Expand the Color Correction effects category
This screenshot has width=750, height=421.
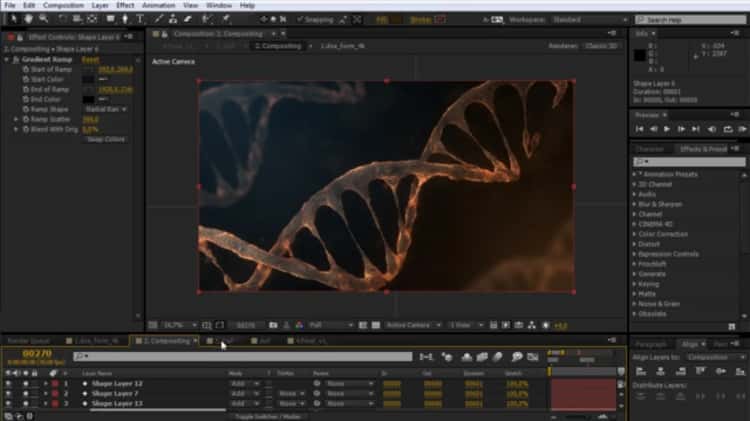[634, 234]
